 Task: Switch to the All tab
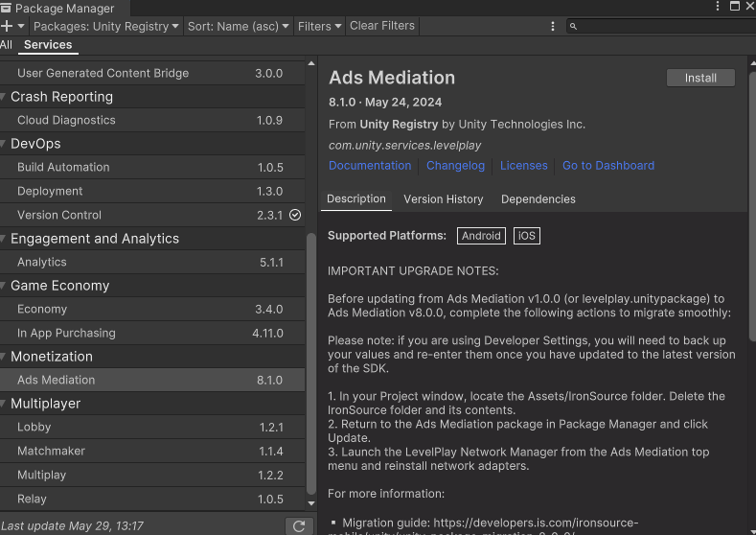pos(7,45)
